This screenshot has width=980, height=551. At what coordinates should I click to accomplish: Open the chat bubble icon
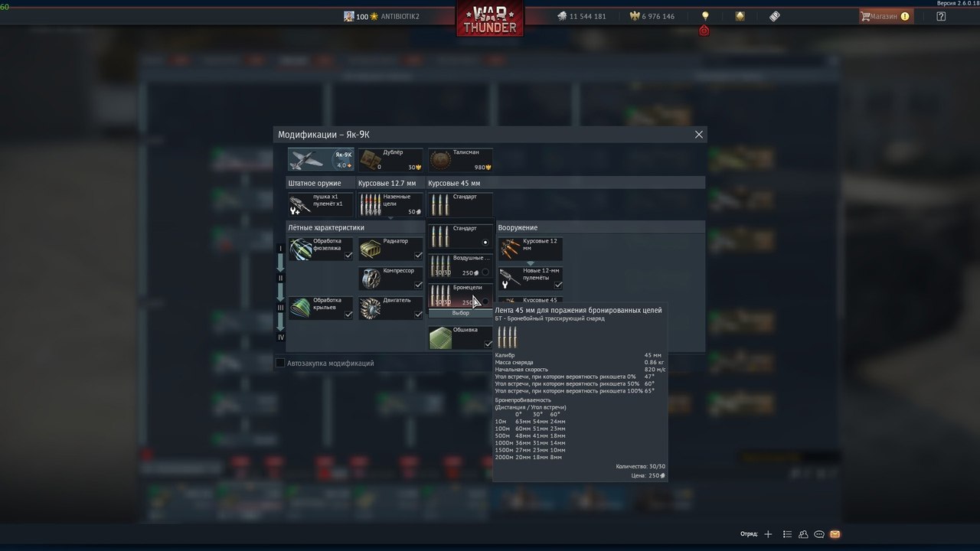pos(819,534)
